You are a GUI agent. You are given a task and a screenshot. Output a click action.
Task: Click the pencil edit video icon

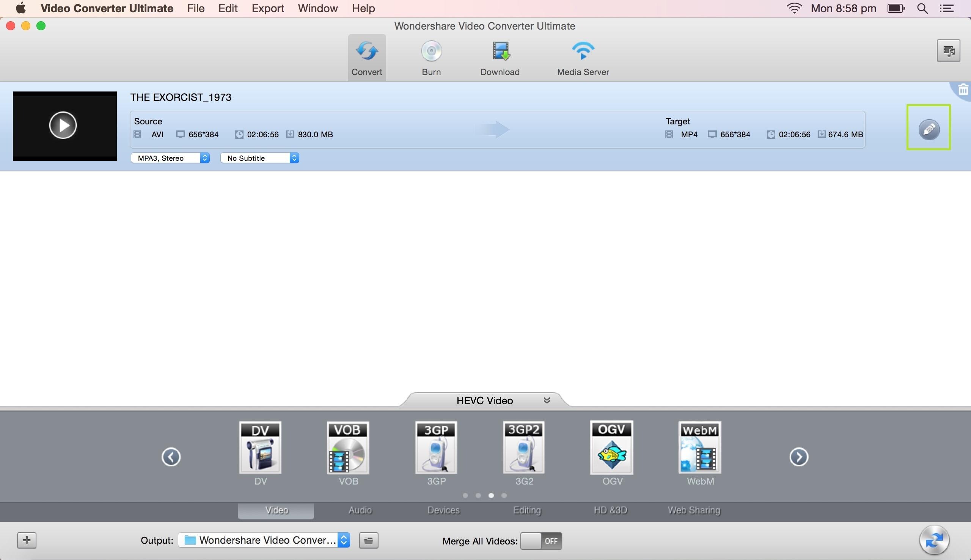click(928, 129)
